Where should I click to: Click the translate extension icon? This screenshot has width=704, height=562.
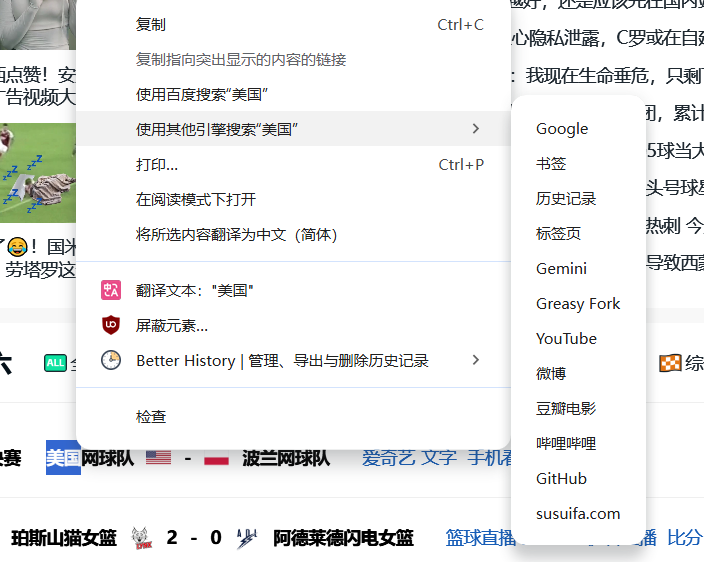point(110,290)
